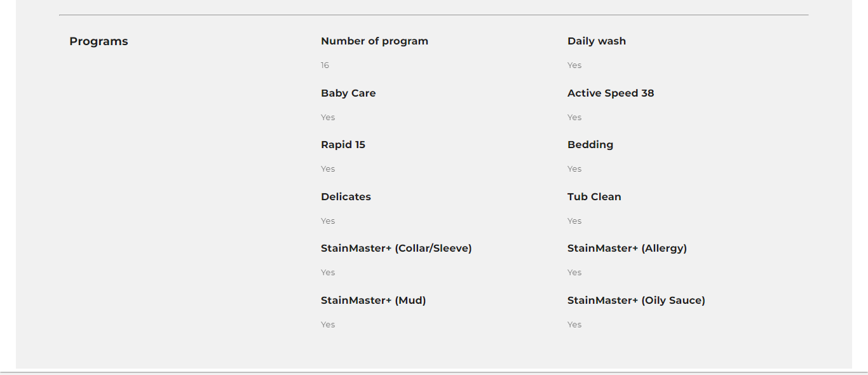Click the Number of program label
The image size is (868, 375).
click(374, 41)
